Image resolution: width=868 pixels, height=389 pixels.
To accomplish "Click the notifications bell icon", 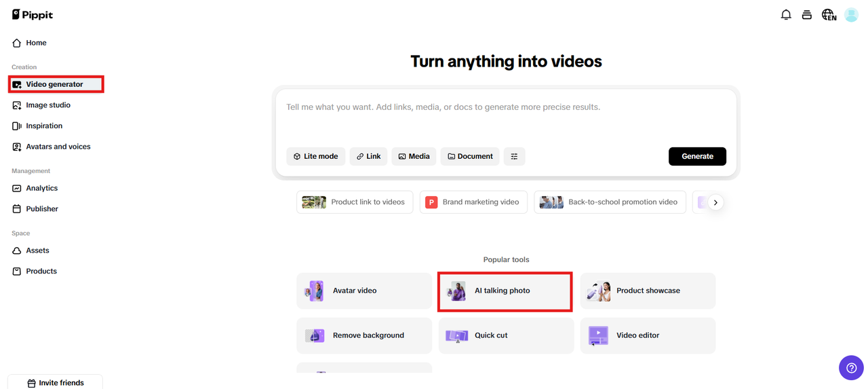I will click(x=786, y=15).
